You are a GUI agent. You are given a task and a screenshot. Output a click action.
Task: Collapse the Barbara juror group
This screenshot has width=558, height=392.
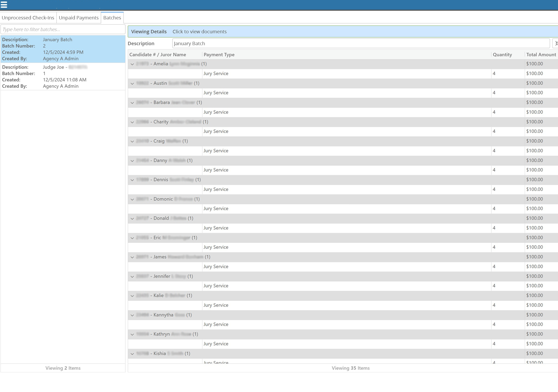pyautogui.click(x=132, y=103)
